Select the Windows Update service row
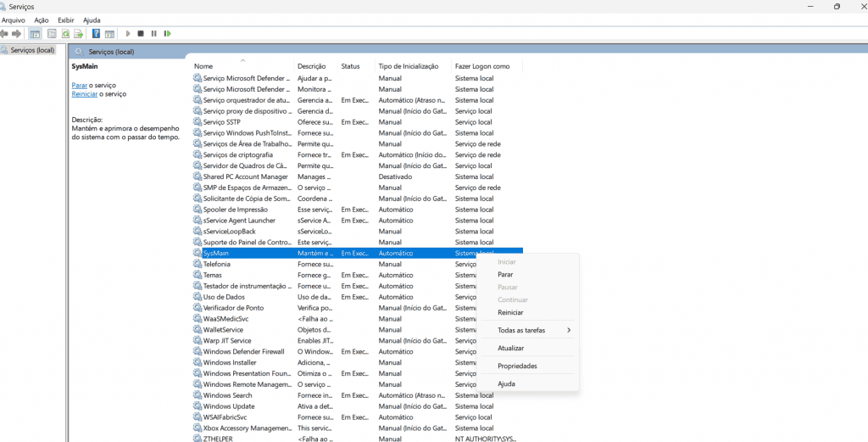Viewport: 868px width, 442px height. 228,406
